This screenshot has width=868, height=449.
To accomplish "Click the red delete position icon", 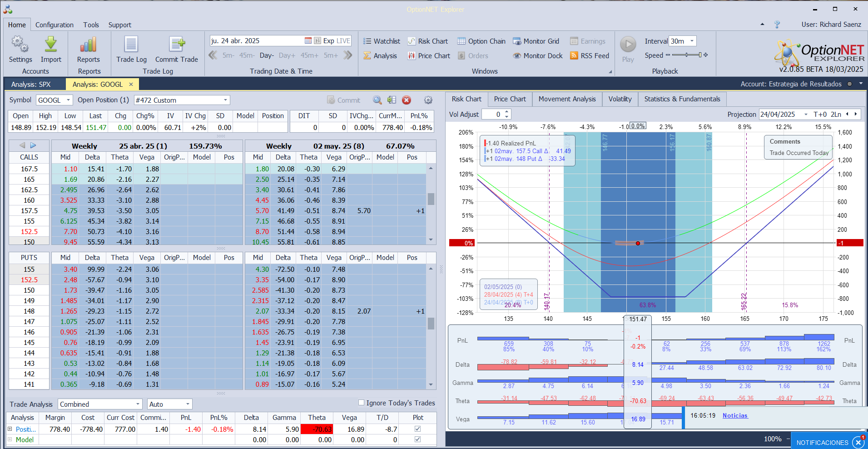I will [x=407, y=100].
